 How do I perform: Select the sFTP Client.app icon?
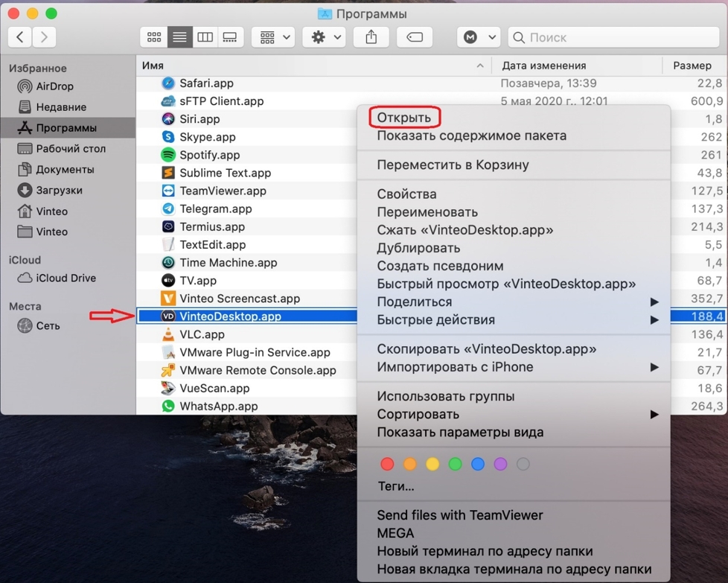coord(168,101)
